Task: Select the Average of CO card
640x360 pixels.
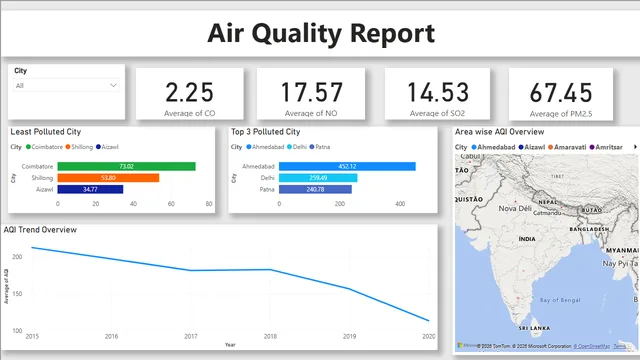Action: (x=190, y=94)
